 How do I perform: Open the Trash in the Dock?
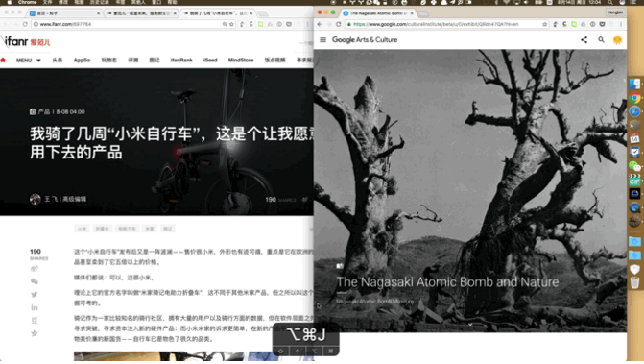pos(634,282)
